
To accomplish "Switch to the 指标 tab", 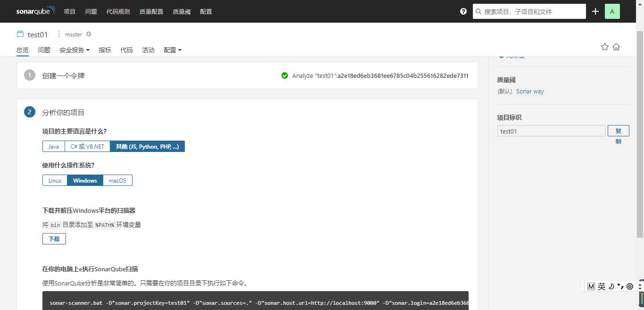I will [105, 50].
